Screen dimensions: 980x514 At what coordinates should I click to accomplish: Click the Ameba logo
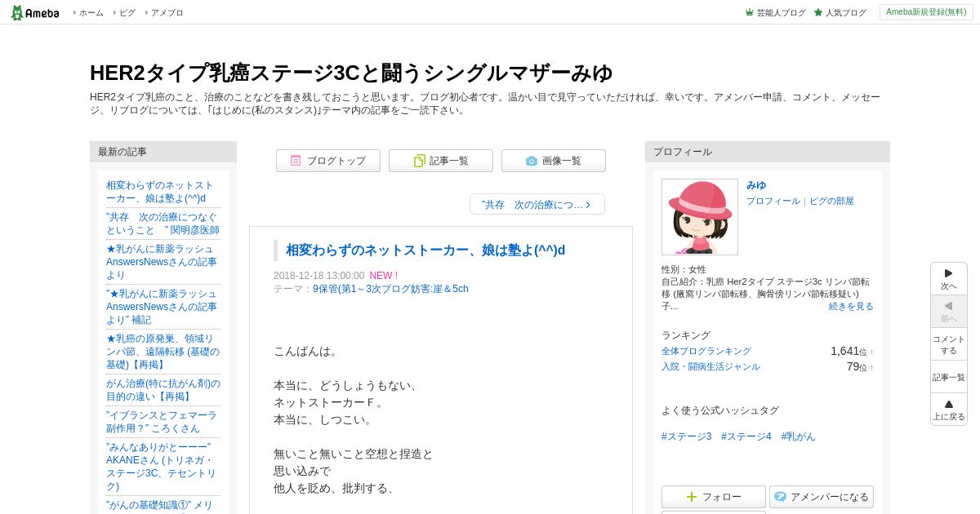[x=35, y=12]
